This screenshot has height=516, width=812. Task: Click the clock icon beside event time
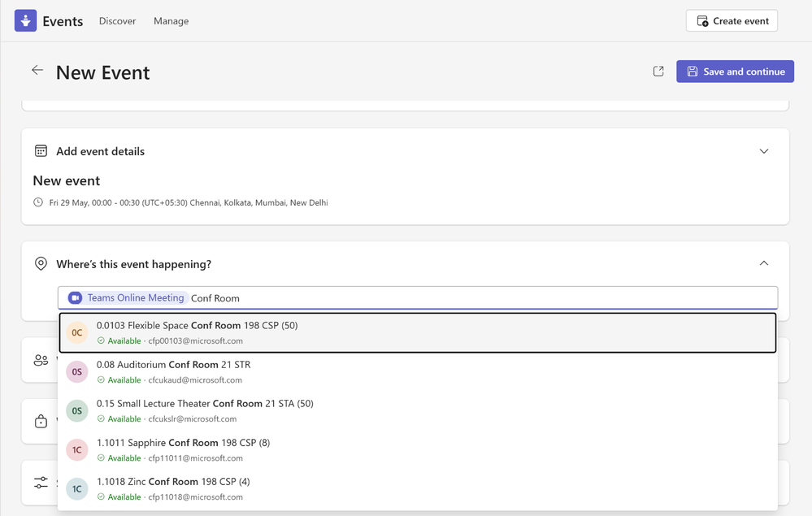point(38,202)
